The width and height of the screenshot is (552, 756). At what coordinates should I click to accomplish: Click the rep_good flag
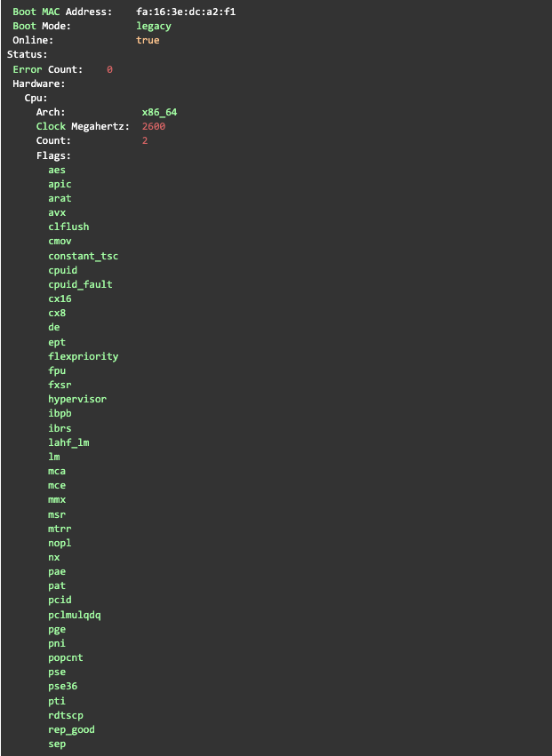71,730
